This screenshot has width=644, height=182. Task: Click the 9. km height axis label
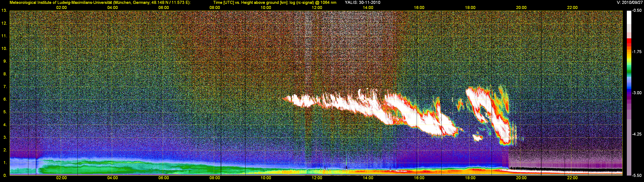click(5, 61)
